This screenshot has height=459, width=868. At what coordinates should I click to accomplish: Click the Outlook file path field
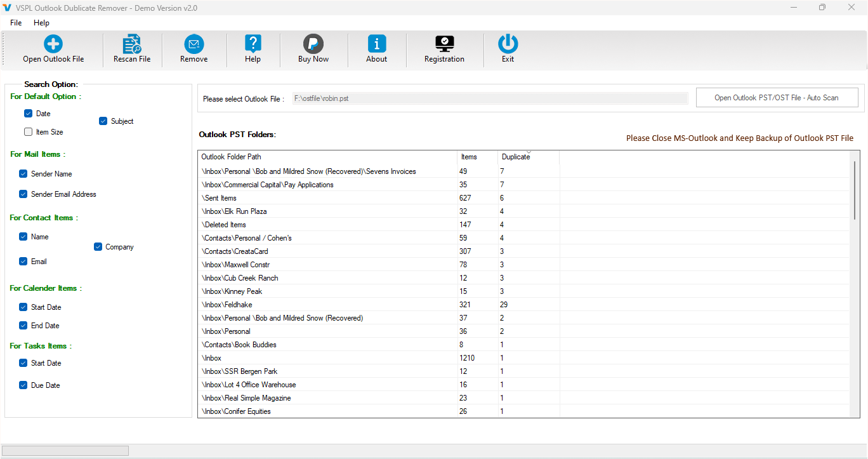(x=490, y=98)
